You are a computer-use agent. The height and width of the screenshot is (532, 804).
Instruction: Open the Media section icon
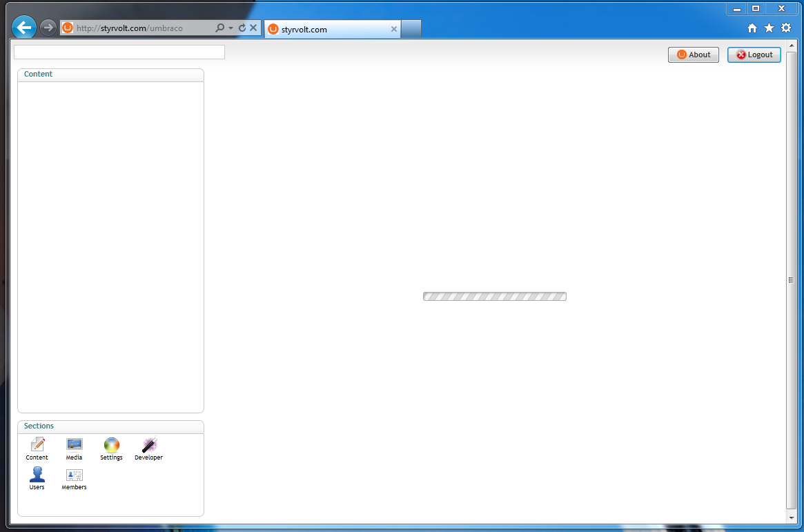tap(75, 449)
